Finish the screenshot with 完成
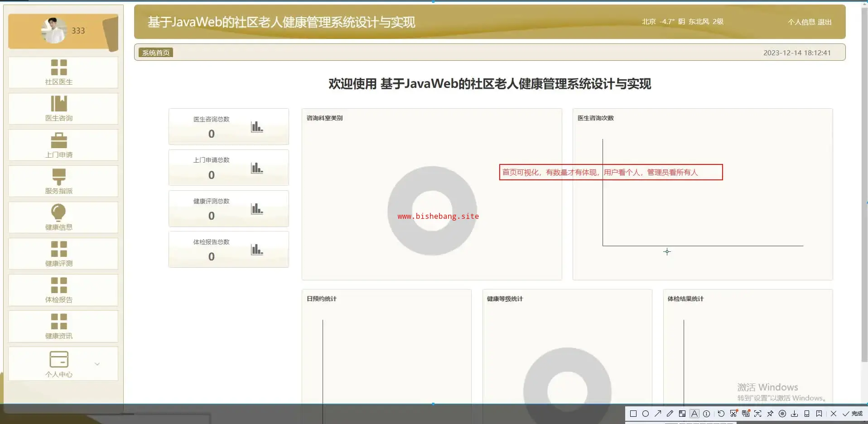The image size is (868, 424). [x=853, y=414]
